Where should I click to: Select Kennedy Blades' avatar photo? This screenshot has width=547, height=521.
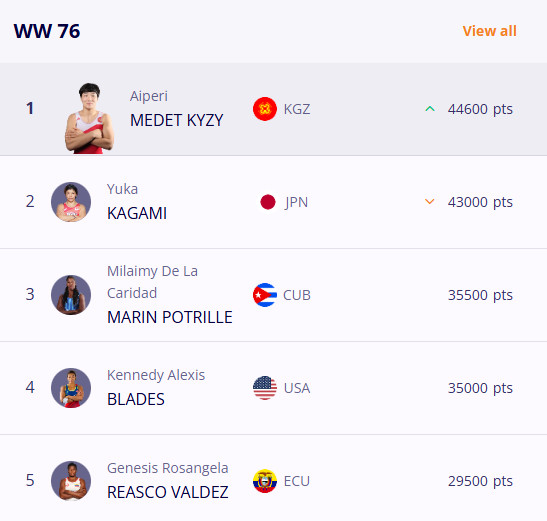(71, 388)
